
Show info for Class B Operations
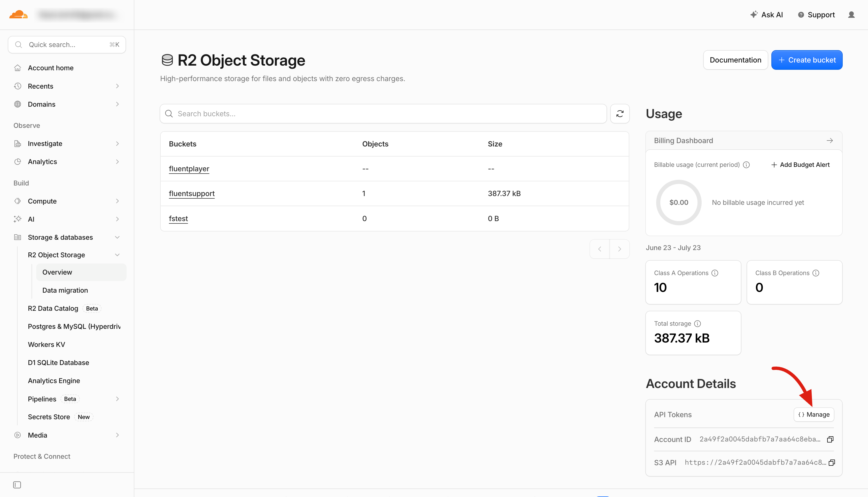tap(816, 273)
